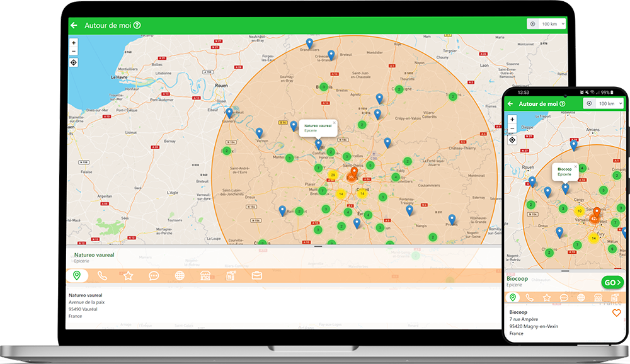Select blue pin below Amiens on phone
This screenshot has height=364, width=630.
click(x=574, y=145)
